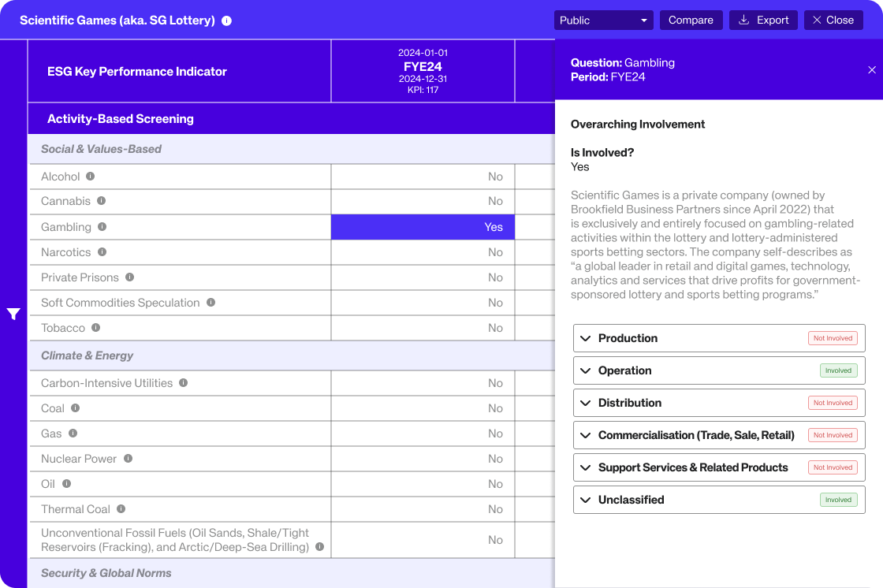Click the Tobacco No value cell
This screenshot has width=883, height=588.
point(423,328)
